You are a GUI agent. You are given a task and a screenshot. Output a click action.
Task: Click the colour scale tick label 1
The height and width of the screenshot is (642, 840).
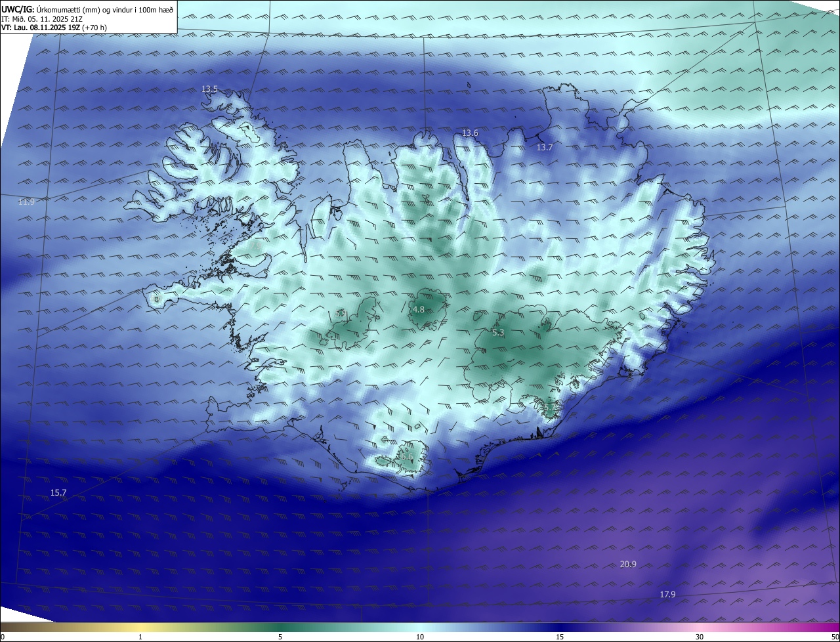tap(140, 637)
